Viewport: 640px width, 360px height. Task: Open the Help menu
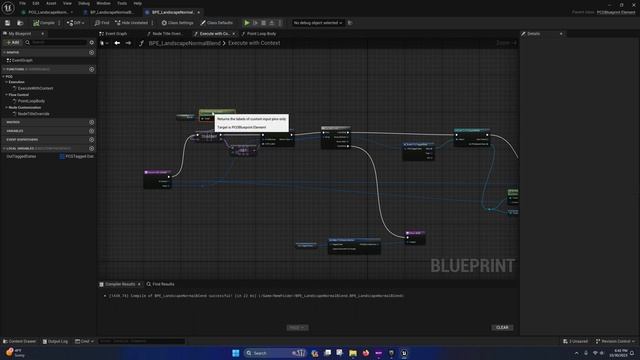tap(138, 3)
